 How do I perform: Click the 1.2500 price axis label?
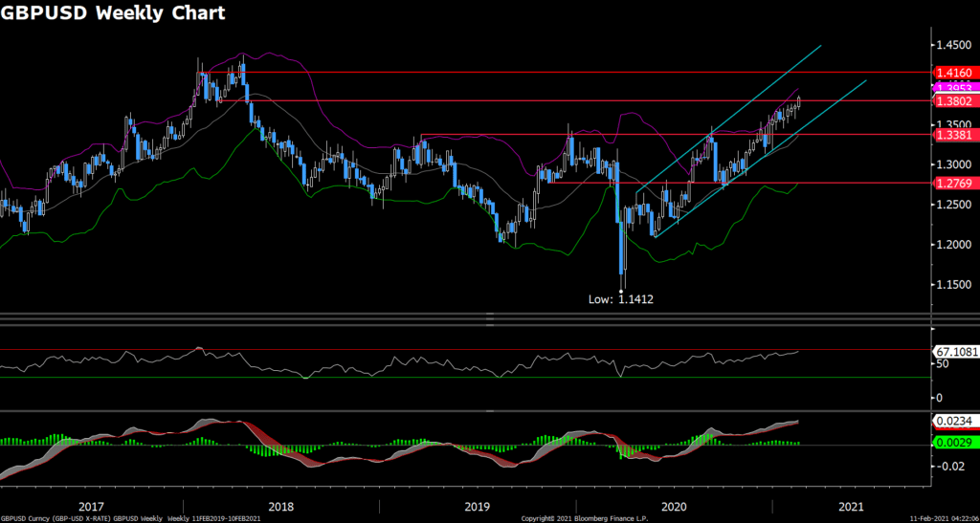coord(954,205)
